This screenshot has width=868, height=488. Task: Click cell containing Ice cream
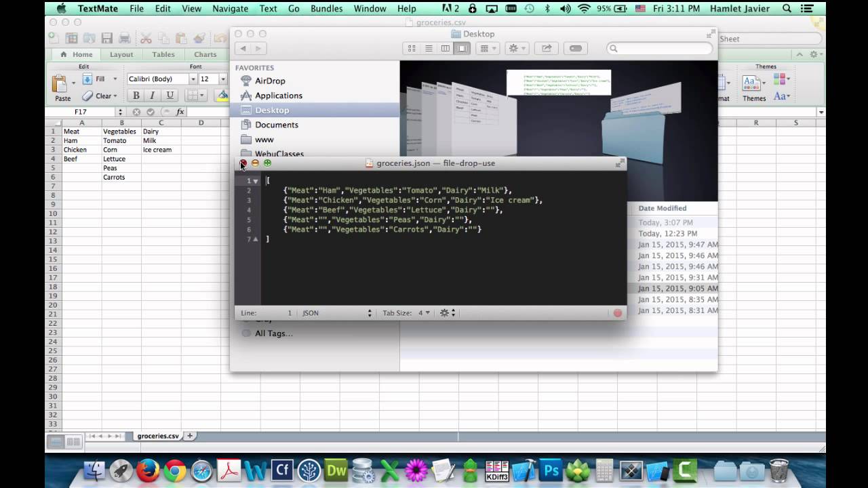click(161, 150)
